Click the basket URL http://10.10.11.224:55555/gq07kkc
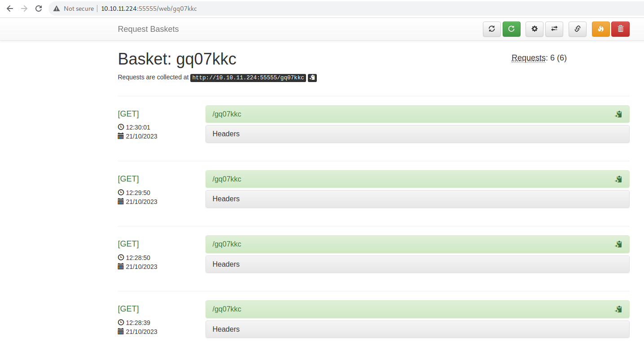The image size is (644, 342). coord(248,78)
